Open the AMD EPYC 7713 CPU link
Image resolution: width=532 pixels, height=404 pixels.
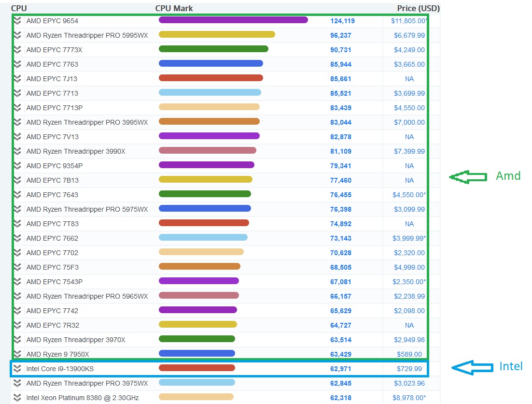coord(52,93)
